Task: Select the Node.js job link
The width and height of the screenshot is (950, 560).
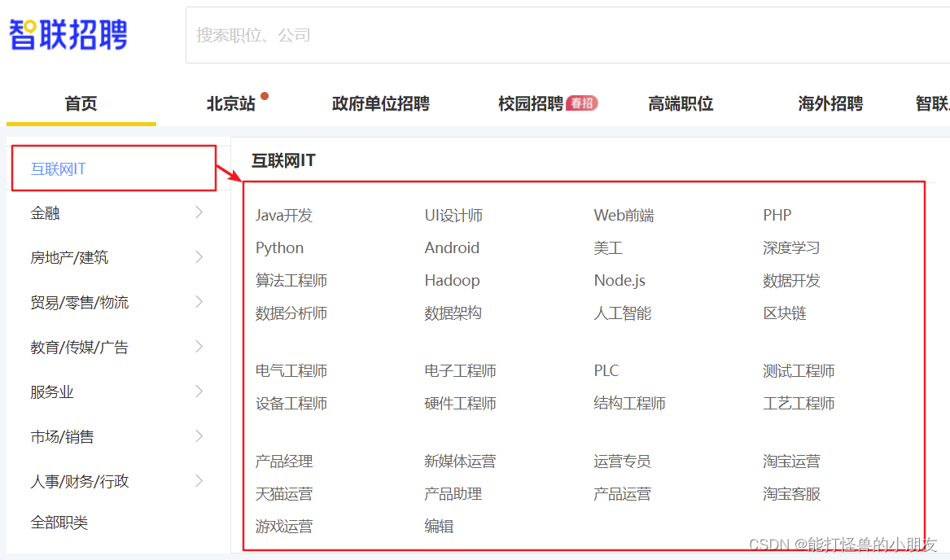Action: 619,281
